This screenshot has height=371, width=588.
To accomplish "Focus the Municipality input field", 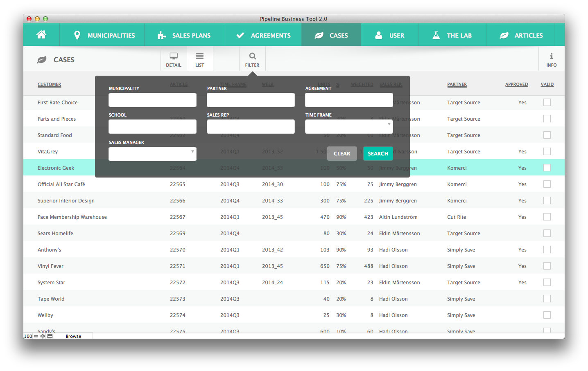I will pyautogui.click(x=152, y=100).
